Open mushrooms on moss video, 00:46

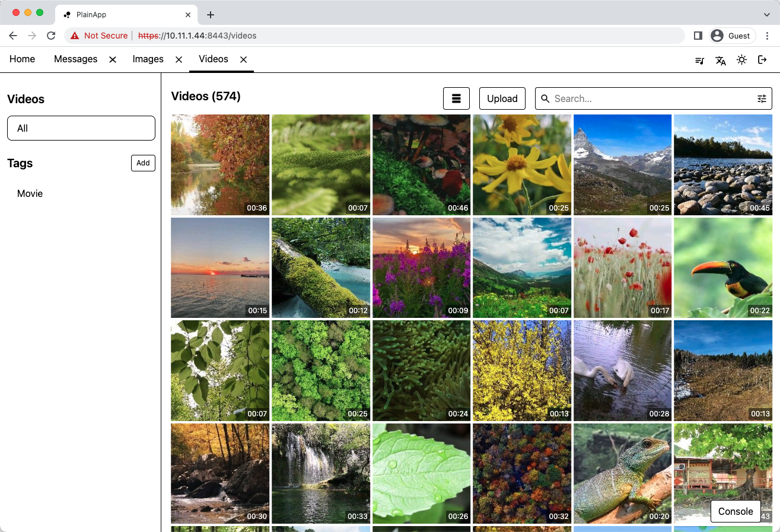tap(422, 165)
